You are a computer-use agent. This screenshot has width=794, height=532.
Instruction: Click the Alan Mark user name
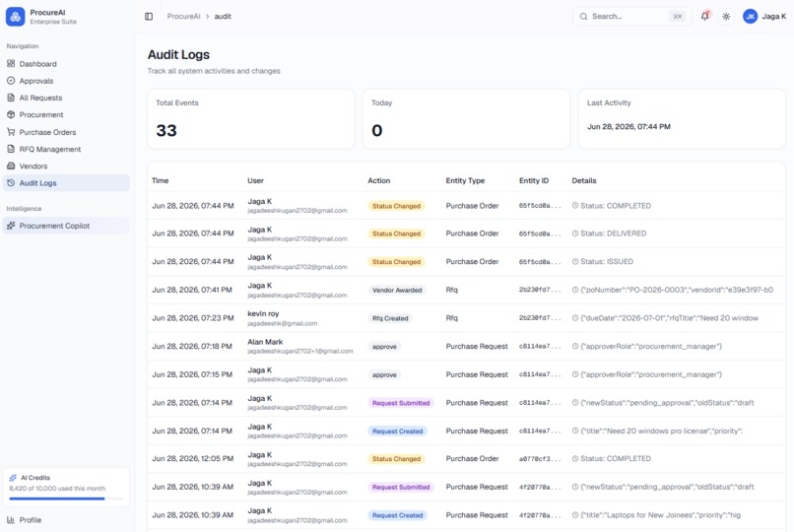[265, 342]
